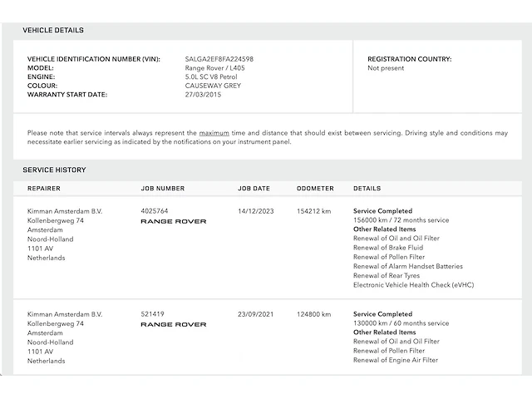
Task: Select the model text Range Rover / L405
Action: point(214,68)
